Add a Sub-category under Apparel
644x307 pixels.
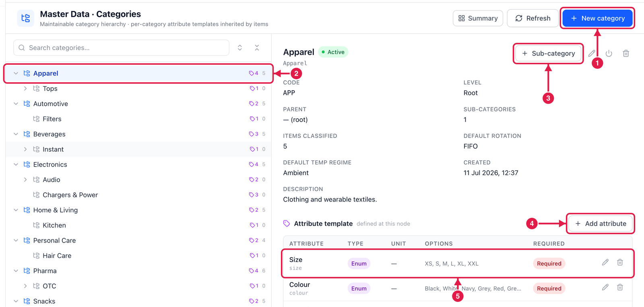point(548,54)
